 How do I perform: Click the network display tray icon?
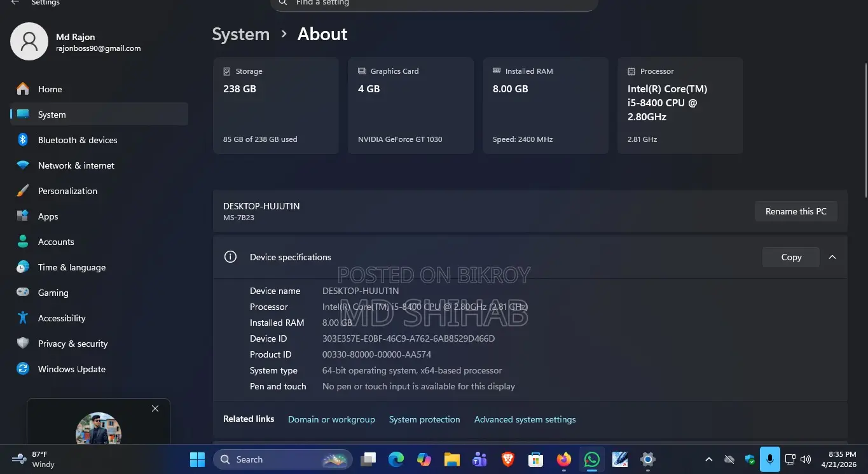(x=790, y=459)
